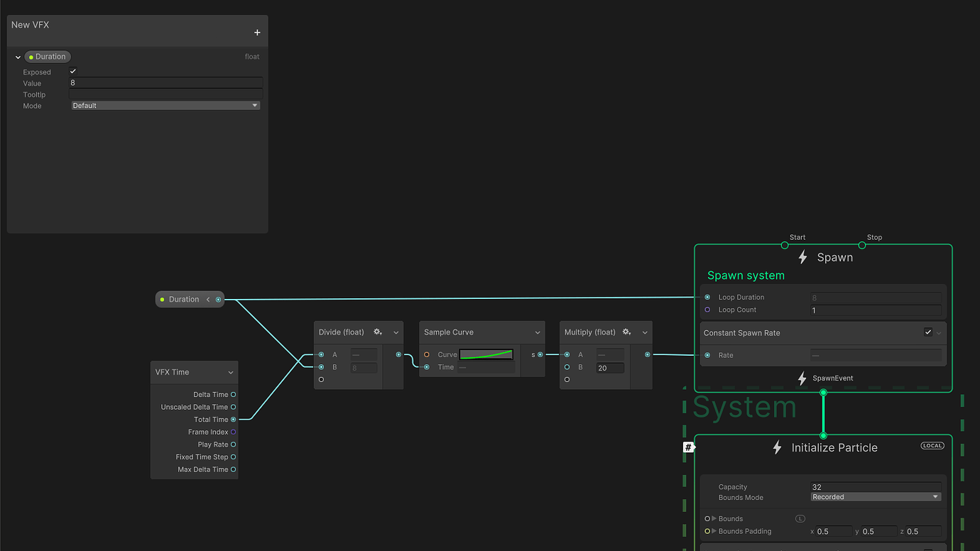Click the # debug icon beside Initialize Particle

pyautogui.click(x=688, y=447)
